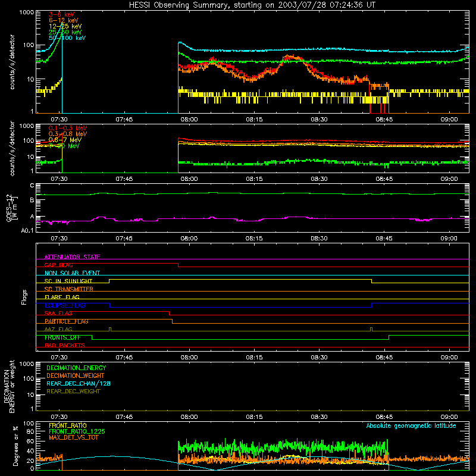Select the BAD_PACKETS flag label
This screenshot has width=476, height=476.
coord(65,345)
